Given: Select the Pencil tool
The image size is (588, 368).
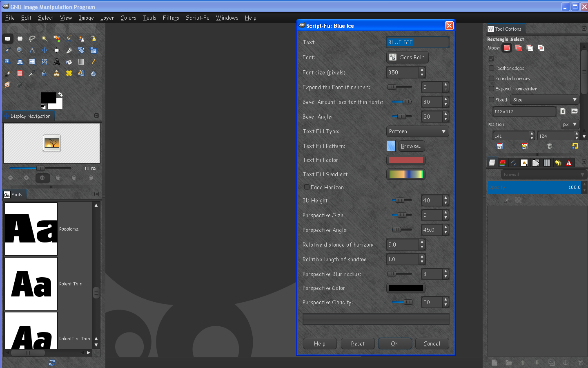Looking at the screenshot, I should pyautogui.click(x=94, y=62).
